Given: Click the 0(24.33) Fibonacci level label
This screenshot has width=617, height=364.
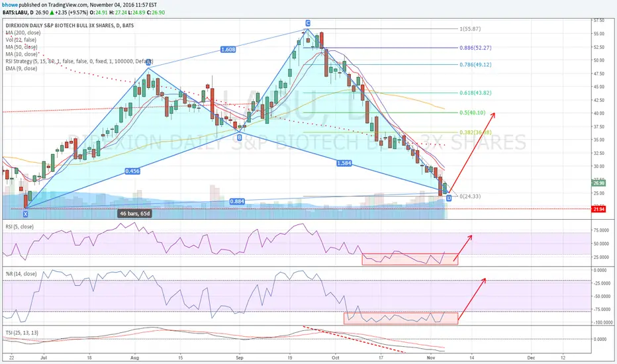Looking at the screenshot, I should point(470,196).
